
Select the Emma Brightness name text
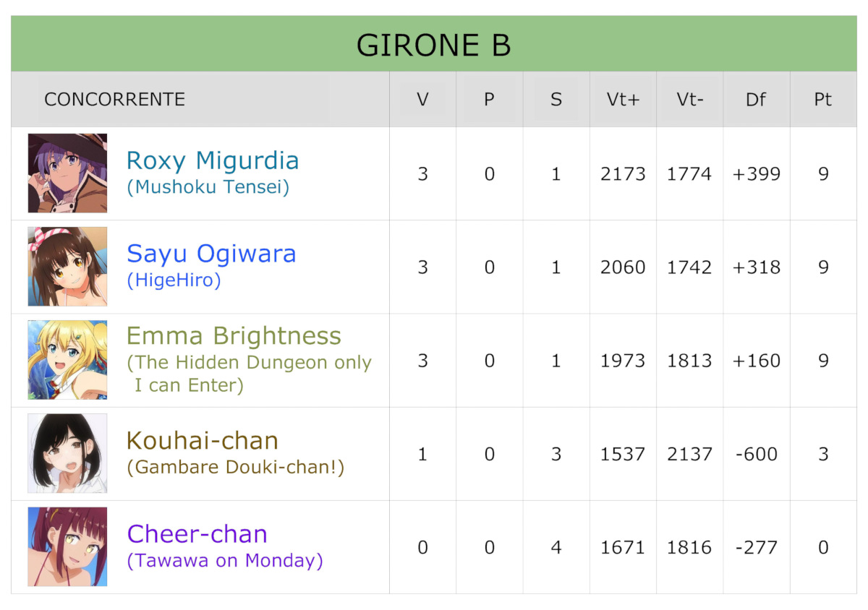[x=234, y=336]
